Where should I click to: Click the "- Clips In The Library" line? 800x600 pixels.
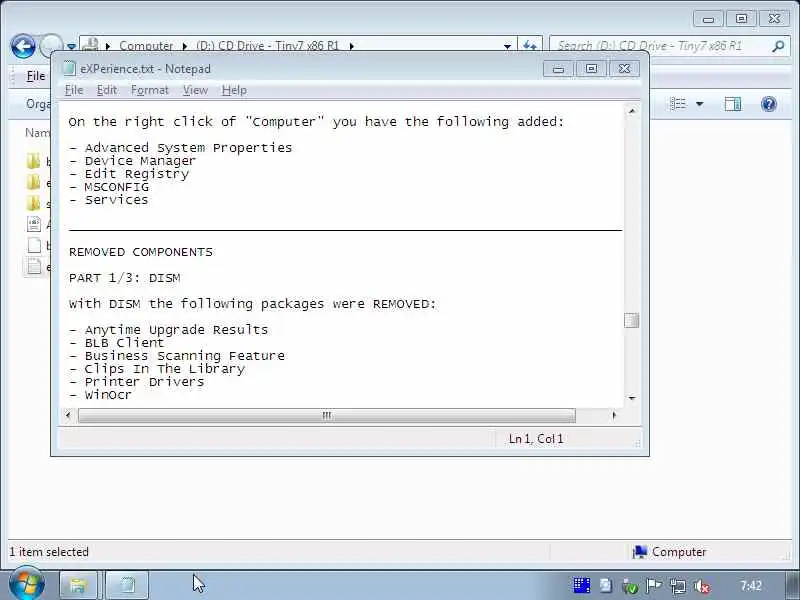point(157,369)
